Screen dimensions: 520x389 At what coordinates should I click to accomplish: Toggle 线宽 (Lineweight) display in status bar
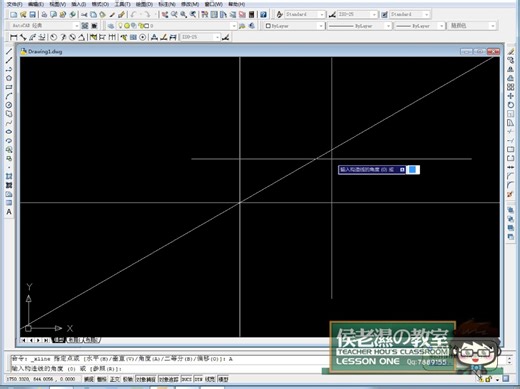click(210, 379)
